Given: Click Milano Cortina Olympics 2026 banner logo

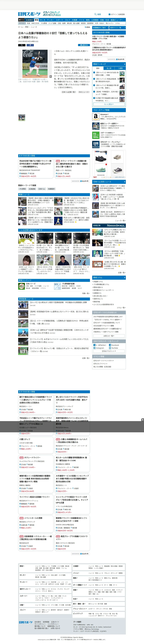Looking at the screenshot, I should pos(52,13).
